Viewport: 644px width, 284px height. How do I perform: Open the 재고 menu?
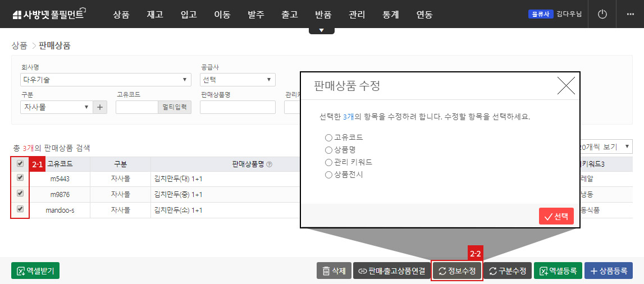coord(155,15)
